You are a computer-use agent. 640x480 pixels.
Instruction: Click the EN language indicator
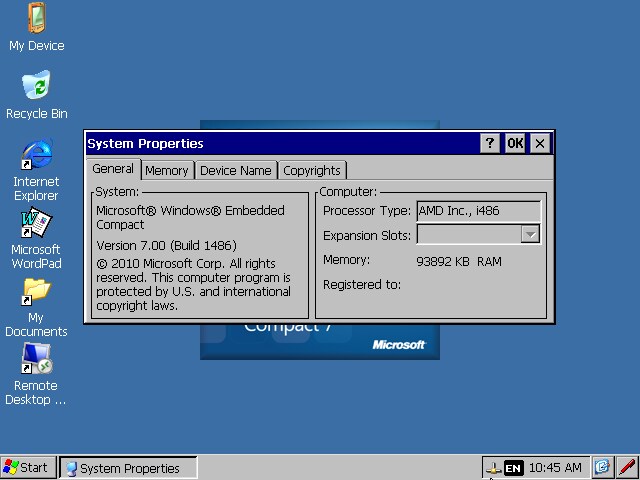pos(513,468)
